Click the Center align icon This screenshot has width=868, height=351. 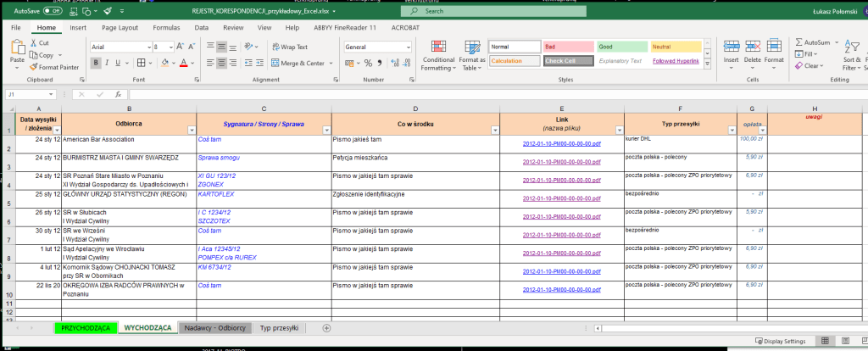(221, 63)
